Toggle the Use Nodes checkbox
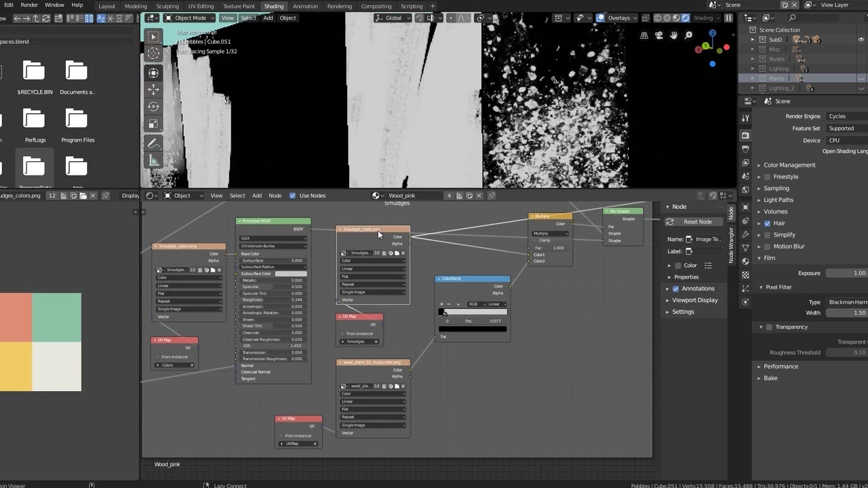Viewport: 868px width, 488px height. 293,196
